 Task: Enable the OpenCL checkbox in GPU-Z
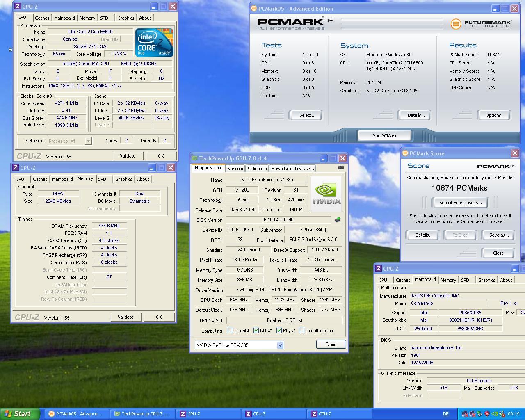[230, 331]
